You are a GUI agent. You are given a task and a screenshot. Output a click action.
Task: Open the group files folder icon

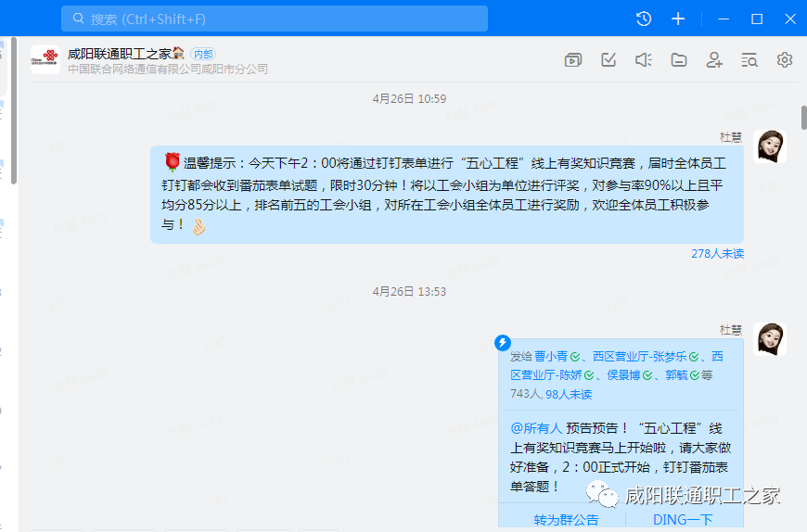(679, 60)
